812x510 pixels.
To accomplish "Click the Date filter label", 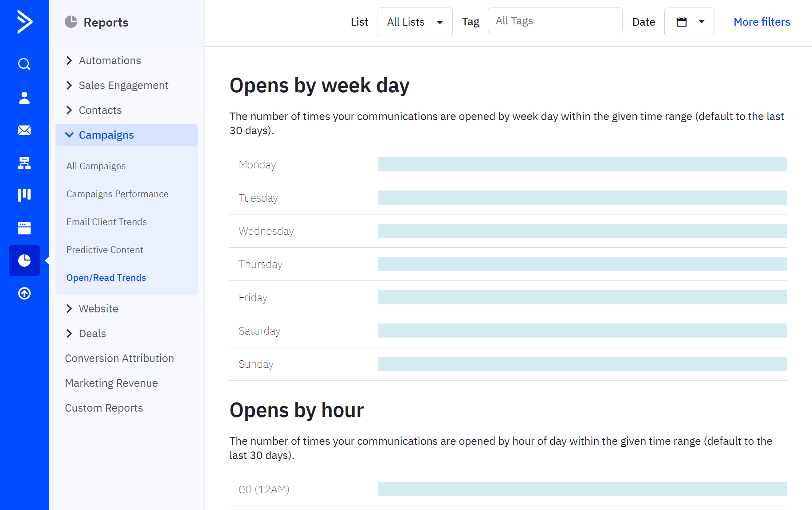I will coord(643,22).
